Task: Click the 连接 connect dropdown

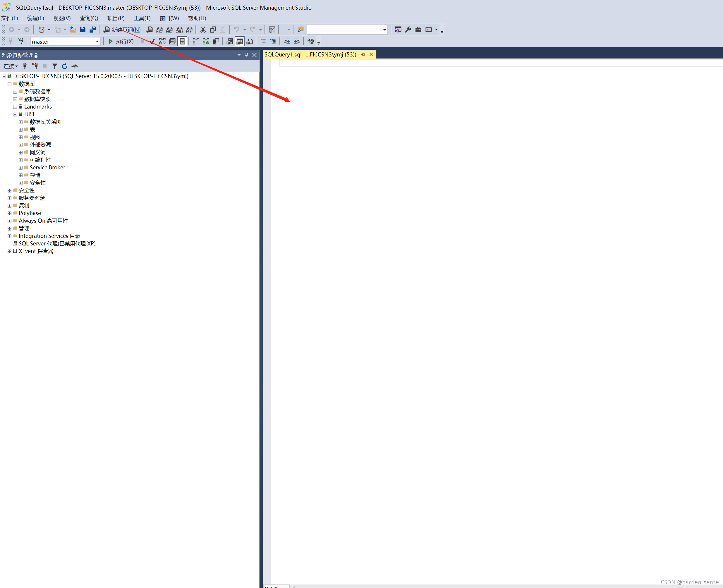Action: pyautogui.click(x=11, y=66)
